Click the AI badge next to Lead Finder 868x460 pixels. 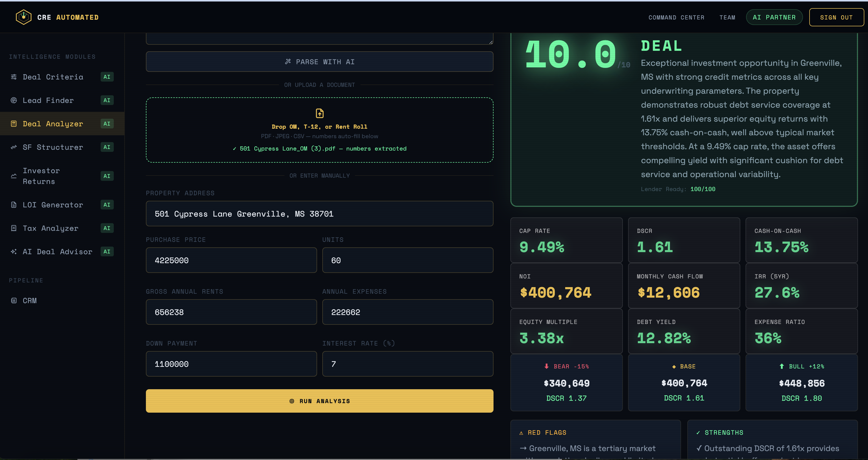coord(107,100)
